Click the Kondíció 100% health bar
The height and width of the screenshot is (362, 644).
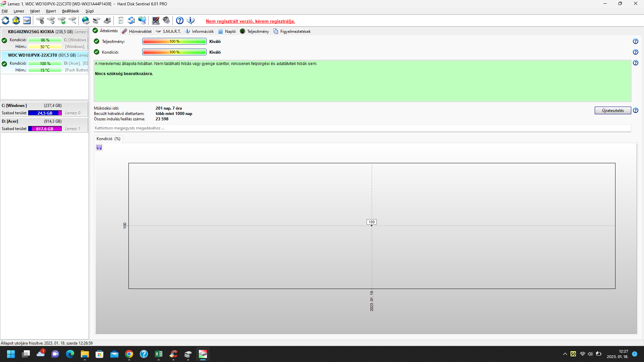tap(174, 52)
